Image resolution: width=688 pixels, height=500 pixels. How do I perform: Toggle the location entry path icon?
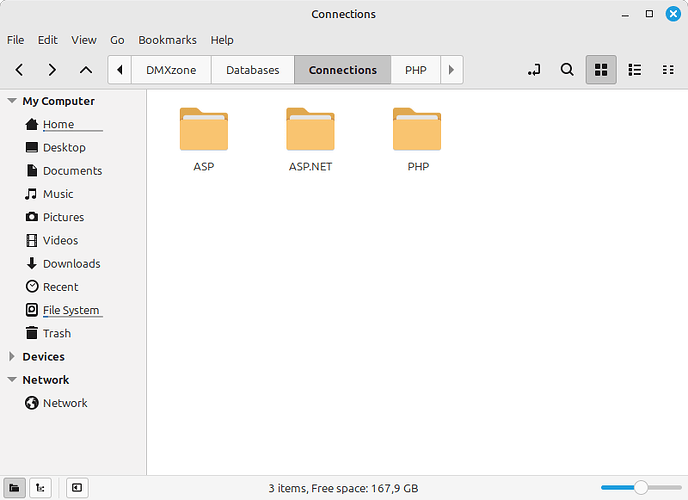534,70
